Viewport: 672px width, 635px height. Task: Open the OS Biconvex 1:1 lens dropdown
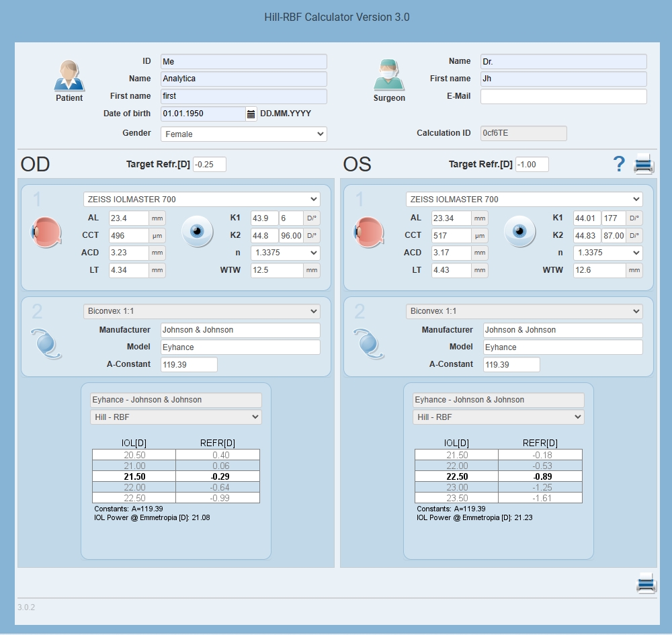pyautogui.click(x=523, y=311)
